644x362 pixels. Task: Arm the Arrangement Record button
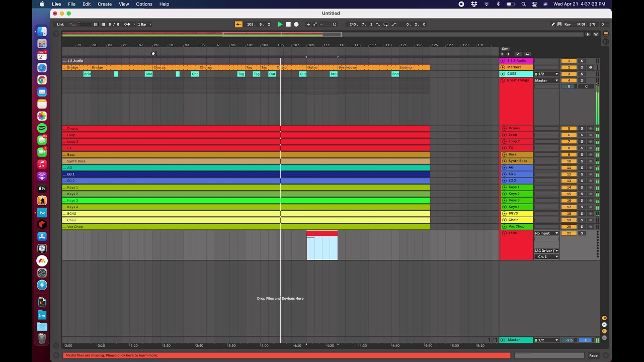click(x=296, y=24)
